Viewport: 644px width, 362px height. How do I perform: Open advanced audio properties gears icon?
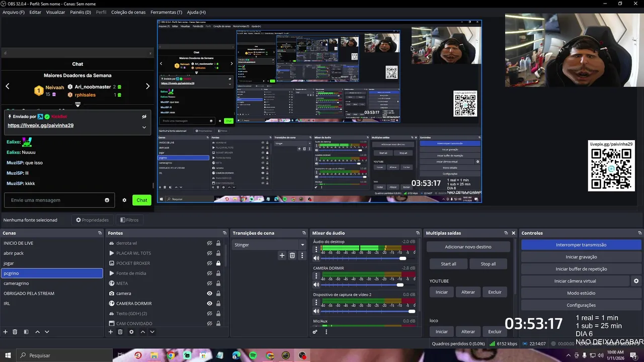315,332
